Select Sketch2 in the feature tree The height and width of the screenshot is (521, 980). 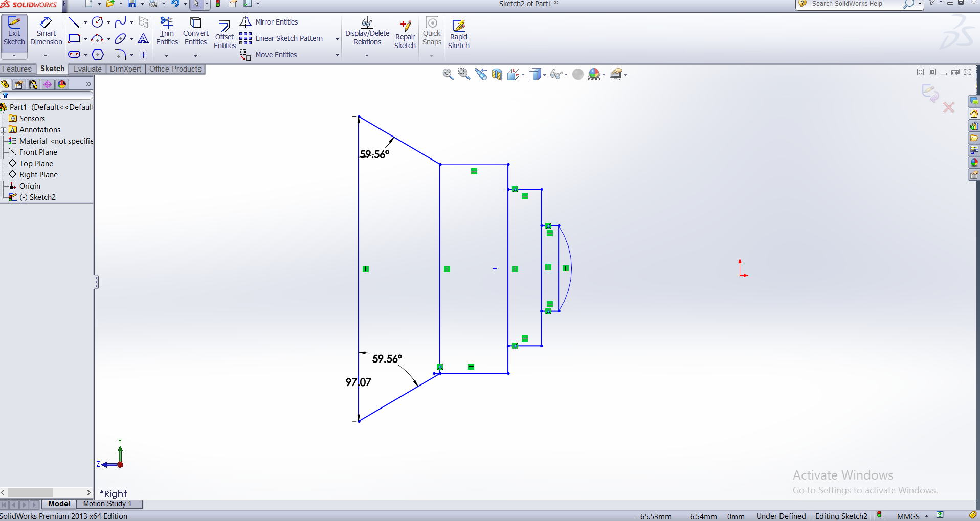coord(38,197)
